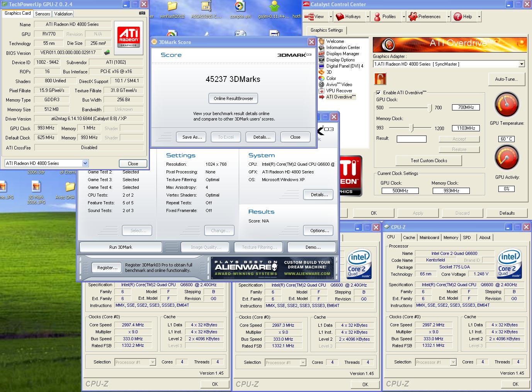Open compte.avi desktop video file
This screenshot has height=392, width=532.
click(240, 10)
